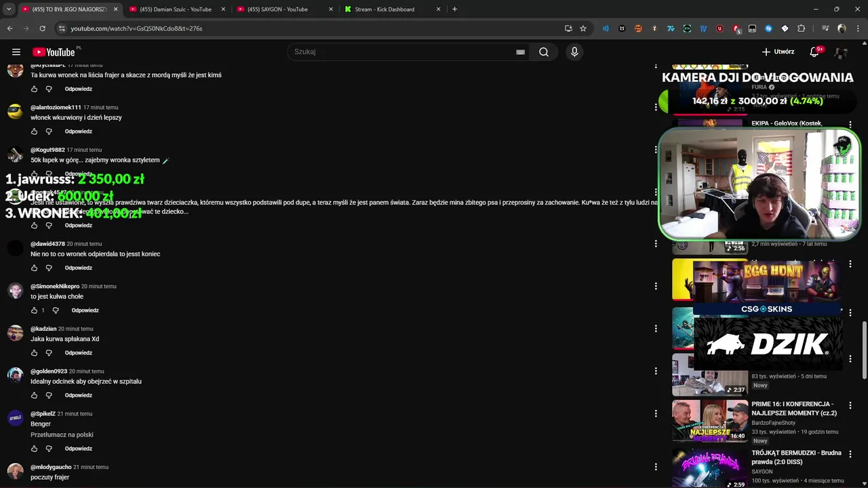
Task: Start voice search with the microphone icon
Action: click(574, 52)
